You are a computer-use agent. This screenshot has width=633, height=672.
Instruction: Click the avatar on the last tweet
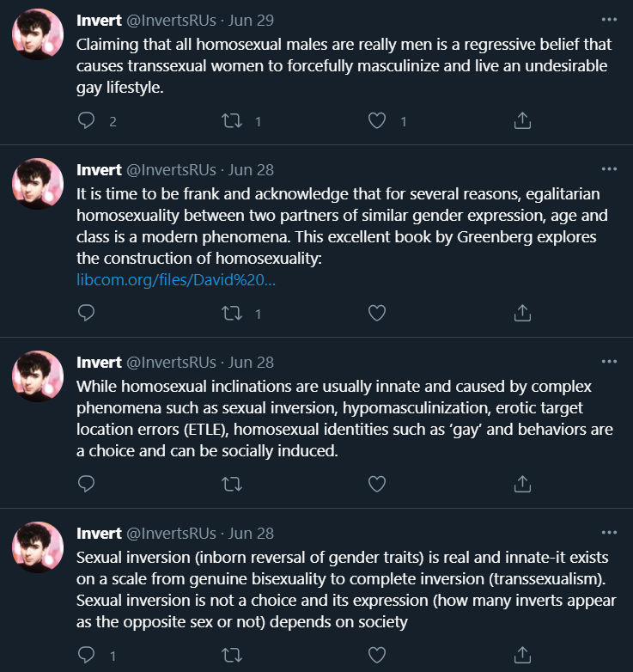coord(38,547)
